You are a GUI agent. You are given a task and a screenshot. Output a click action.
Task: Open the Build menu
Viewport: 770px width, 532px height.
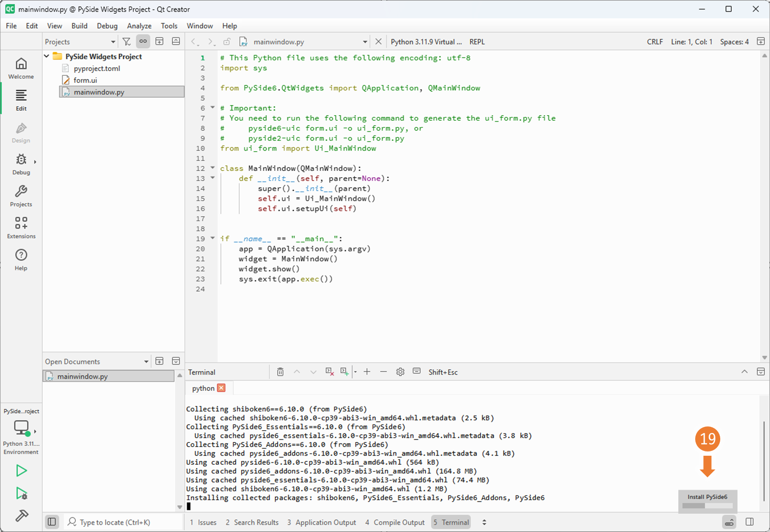coord(80,26)
